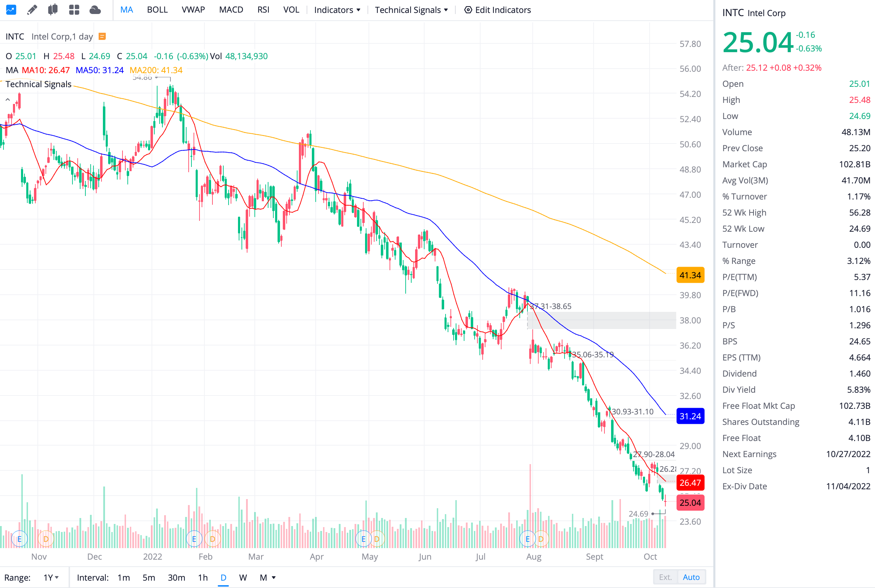Click the cloud save icon
This screenshot has height=588, width=875.
[95, 10]
